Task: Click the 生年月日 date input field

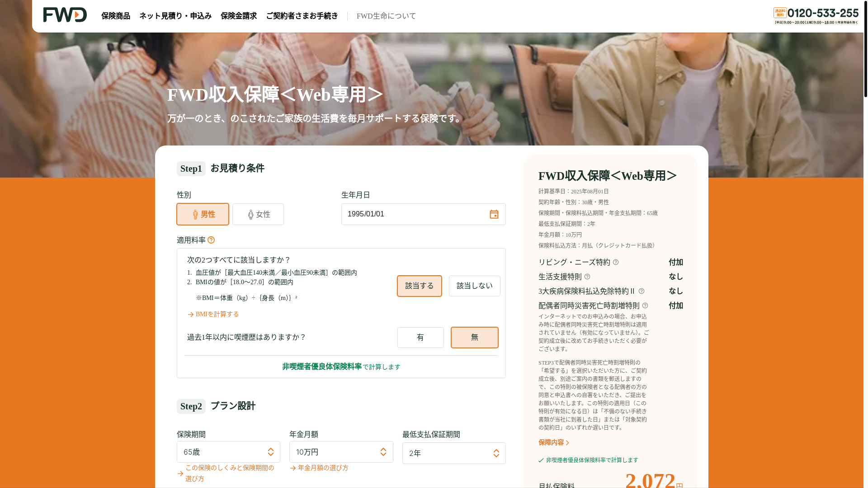Action: [424, 214]
